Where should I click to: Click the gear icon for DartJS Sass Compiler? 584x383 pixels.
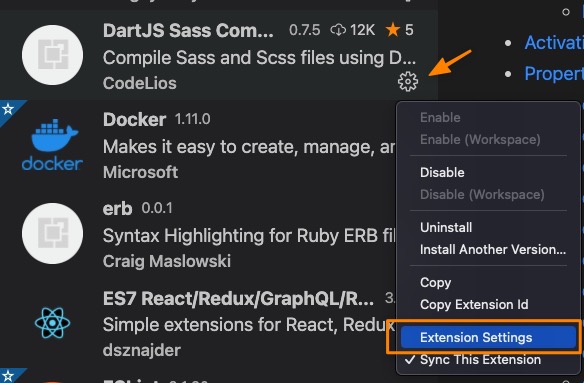coord(408,81)
